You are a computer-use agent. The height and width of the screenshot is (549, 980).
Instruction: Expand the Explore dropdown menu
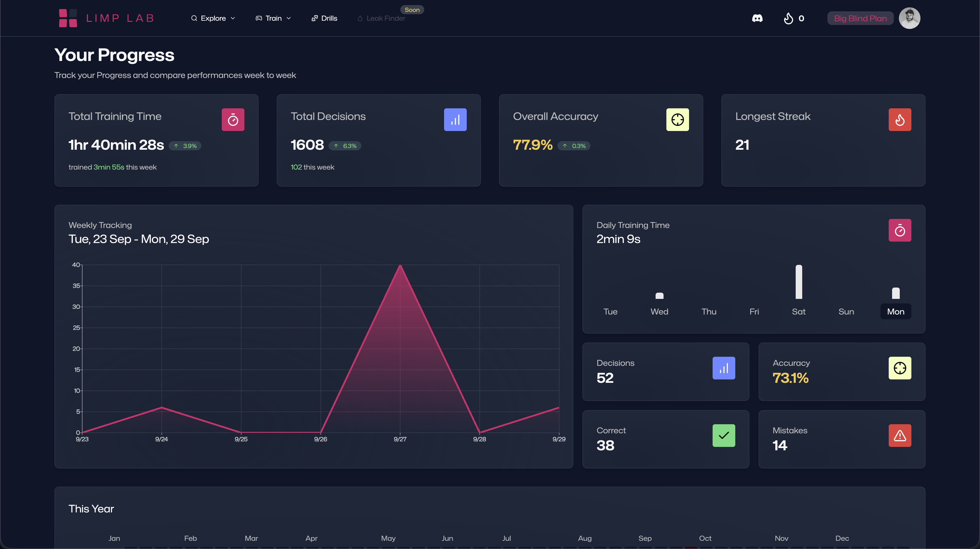click(x=213, y=18)
